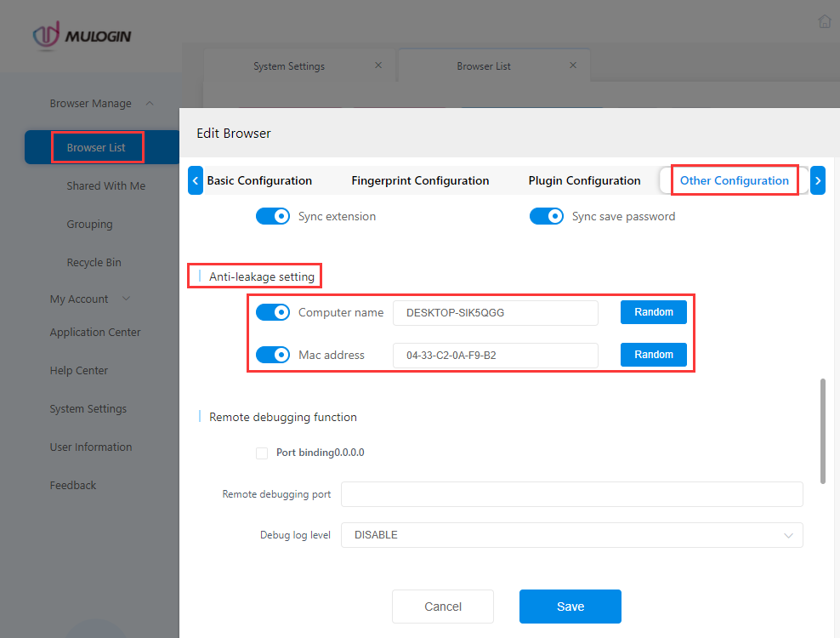Disable the Computer name switch
840x638 pixels.
(273, 312)
